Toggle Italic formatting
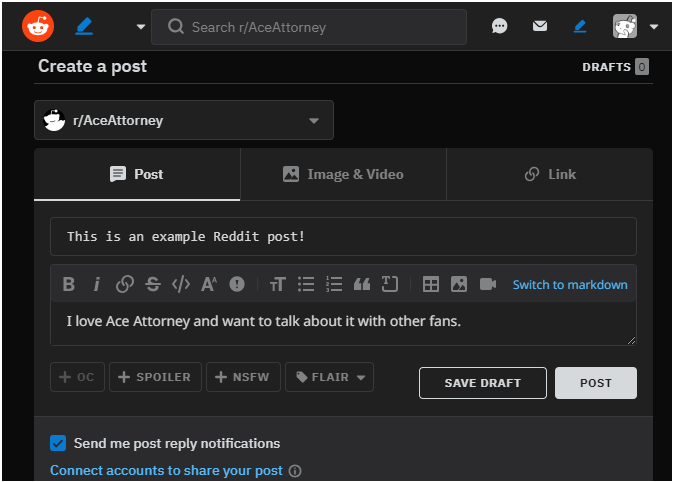 coord(96,284)
